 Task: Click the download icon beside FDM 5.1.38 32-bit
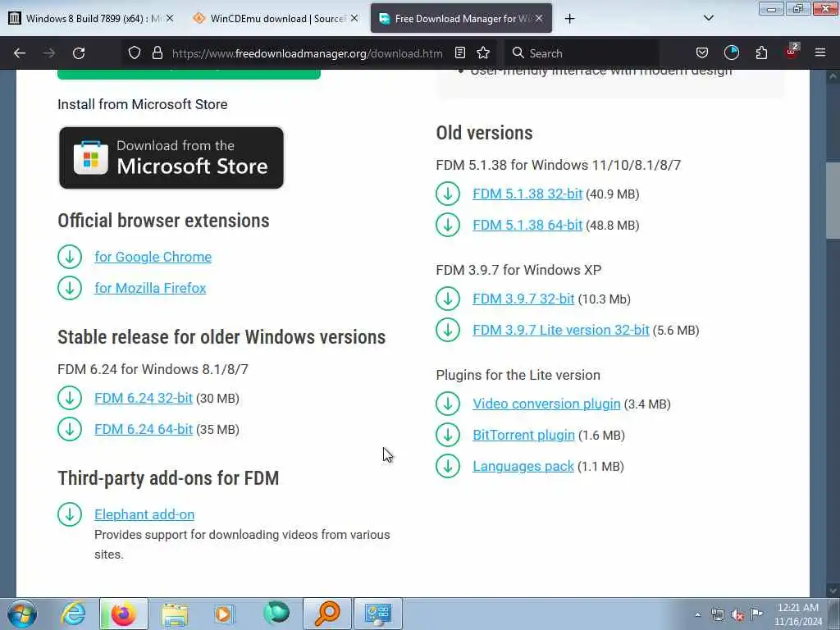click(448, 194)
